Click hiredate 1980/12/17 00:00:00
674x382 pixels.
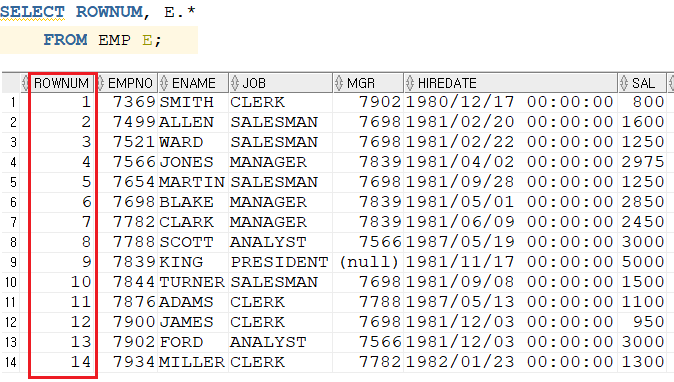pyautogui.click(x=510, y=102)
